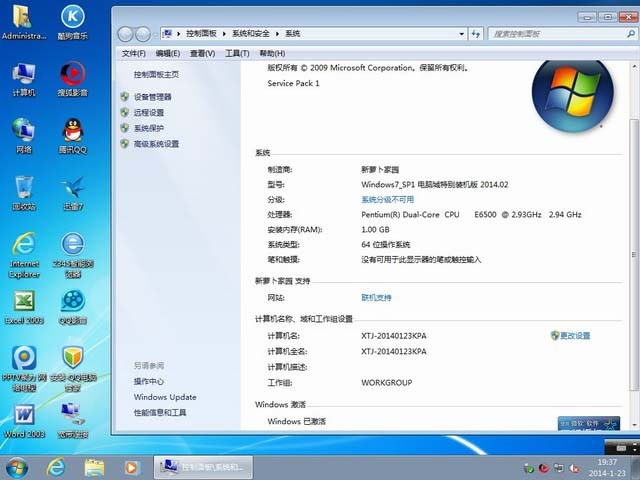This screenshot has height=480, width=640.
Task: Click the search magnifier icon
Action: (631, 34)
